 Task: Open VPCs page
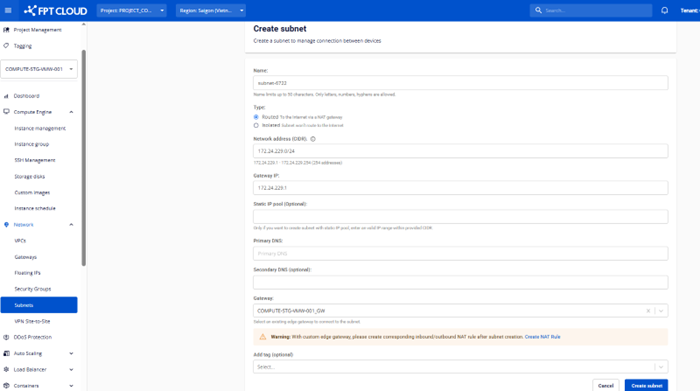[20, 241]
